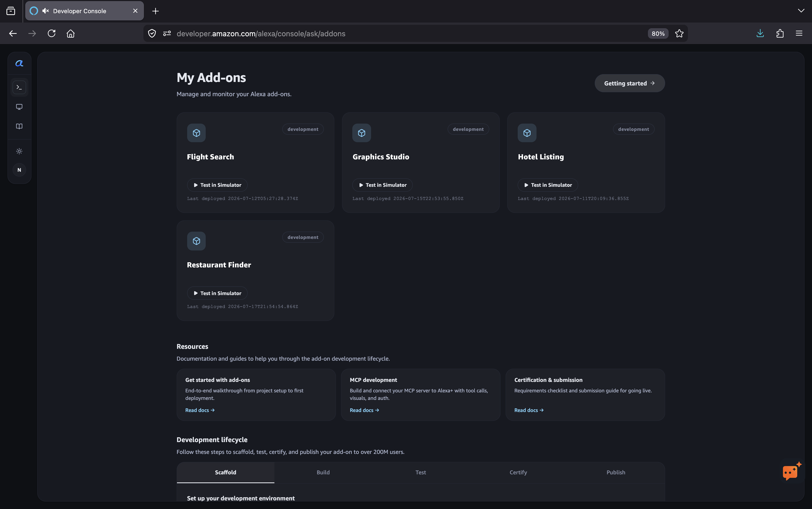Open the browser downloads panel
This screenshot has width=812, height=509.
760,33
